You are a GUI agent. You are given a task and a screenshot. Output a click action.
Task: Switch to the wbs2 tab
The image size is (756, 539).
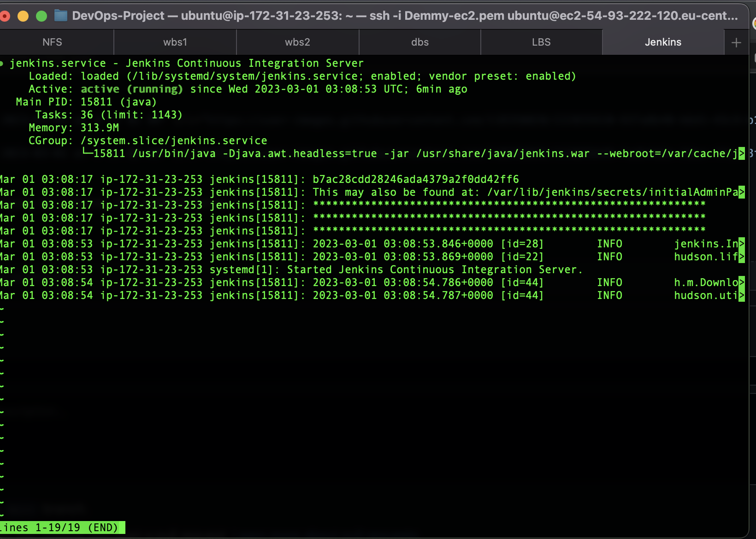pos(297,42)
